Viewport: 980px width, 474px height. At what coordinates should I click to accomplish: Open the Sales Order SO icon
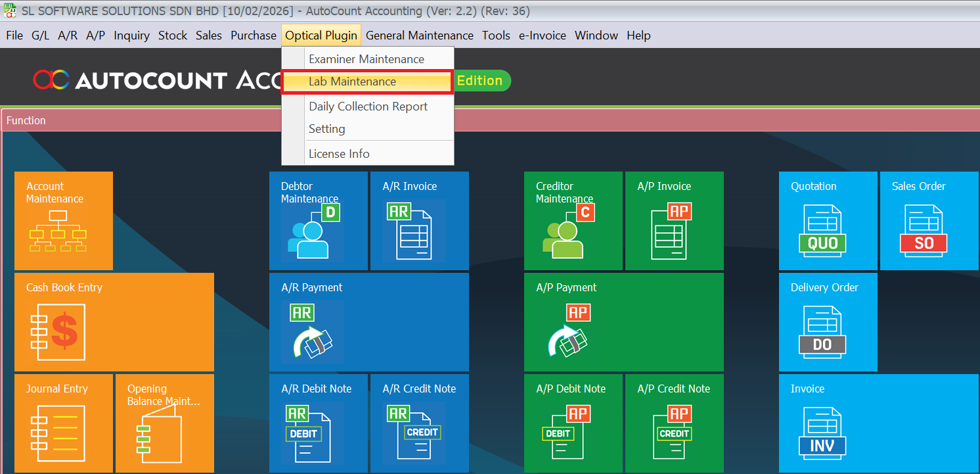point(924,230)
